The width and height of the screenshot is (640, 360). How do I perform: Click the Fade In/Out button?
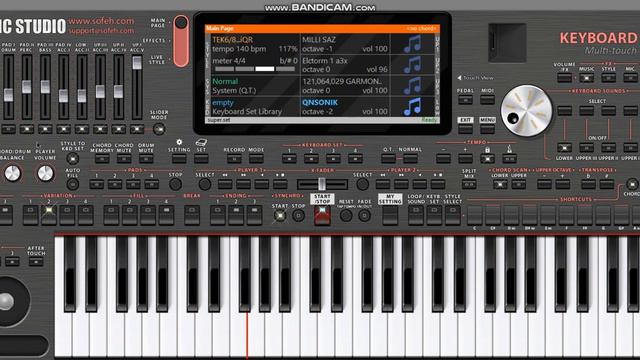pos(364,216)
